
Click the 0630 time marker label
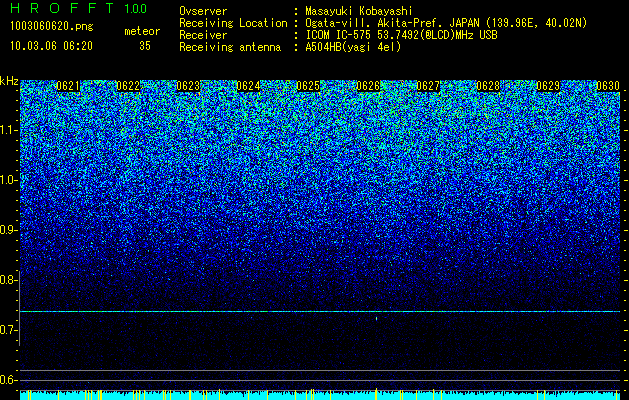point(608,86)
